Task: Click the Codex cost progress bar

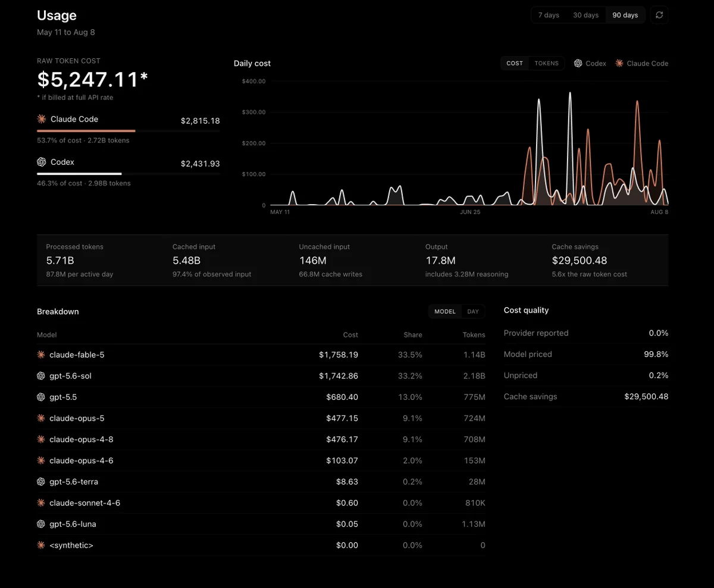Action: [x=128, y=174]
